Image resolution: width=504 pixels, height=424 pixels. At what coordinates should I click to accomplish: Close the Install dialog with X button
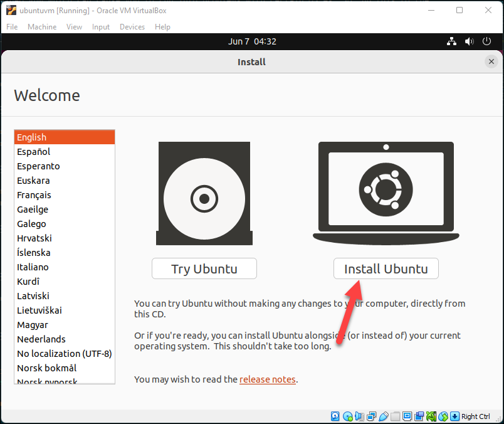click(x=491, y=61)
